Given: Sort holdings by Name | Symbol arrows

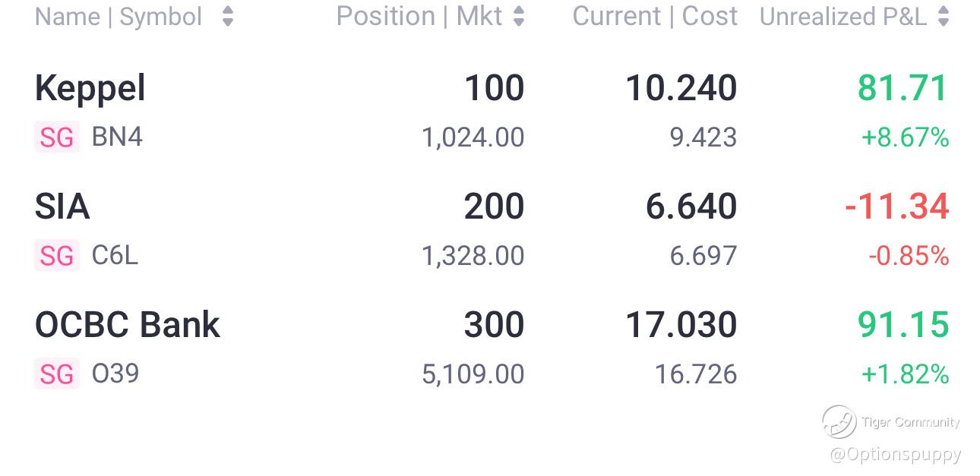Looking at the screenshot, I should tap(227, 17).
